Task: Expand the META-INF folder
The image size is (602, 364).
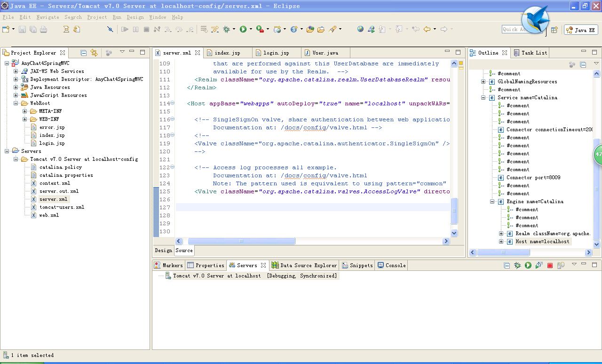Action: pos(24,111)
